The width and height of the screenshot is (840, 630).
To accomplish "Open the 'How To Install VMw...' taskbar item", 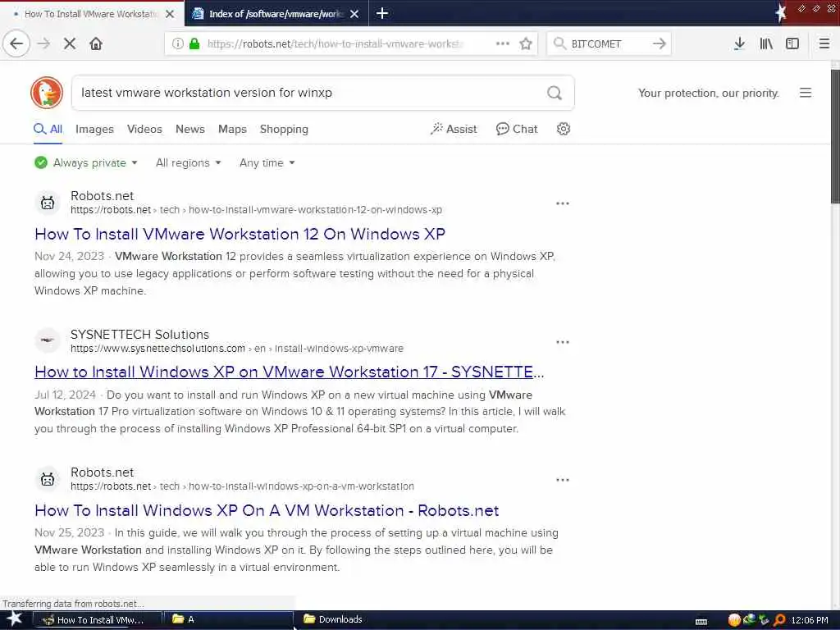I will pos(98,620).
